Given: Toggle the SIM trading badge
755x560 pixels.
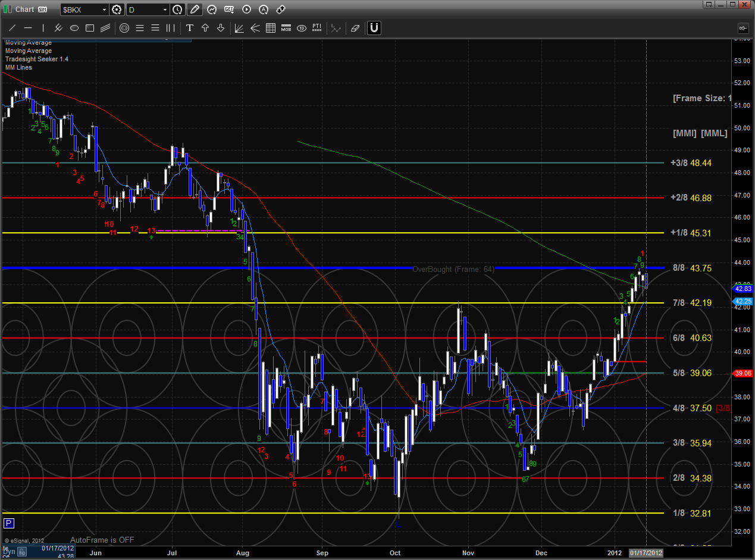Looking at the screenshot, I should (42, 10).
